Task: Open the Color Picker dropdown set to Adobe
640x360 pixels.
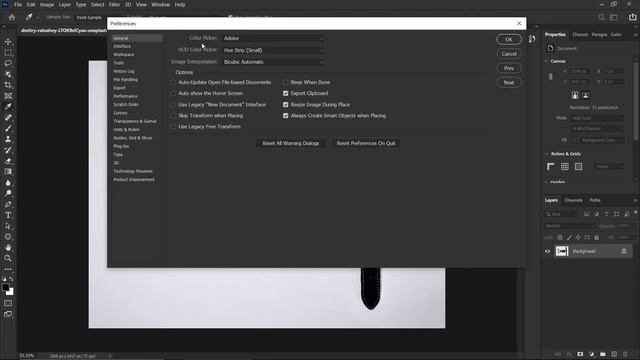Action: pyautogui.click(x=273, y=38)
